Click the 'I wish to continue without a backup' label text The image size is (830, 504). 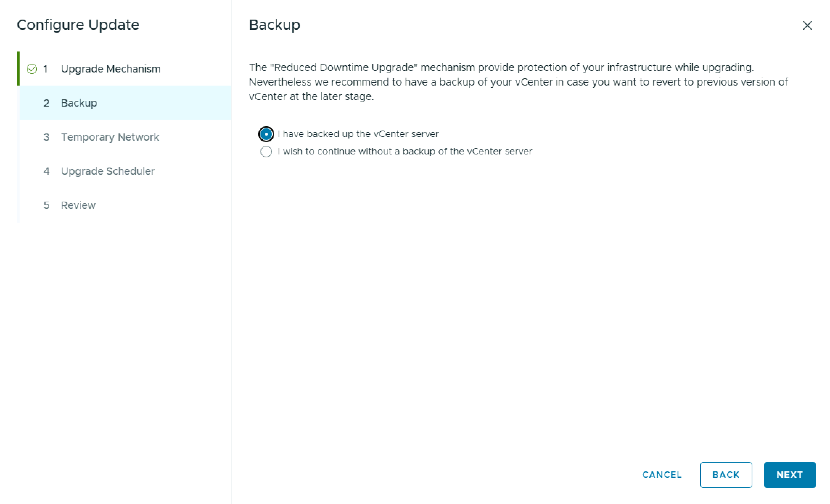405,152
